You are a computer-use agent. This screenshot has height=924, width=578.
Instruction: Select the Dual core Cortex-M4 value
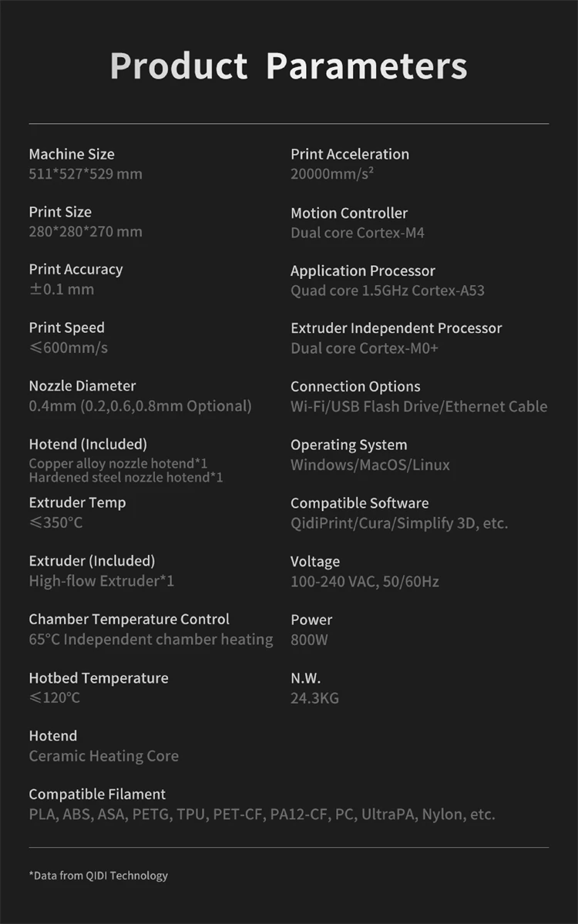point(358,233)
